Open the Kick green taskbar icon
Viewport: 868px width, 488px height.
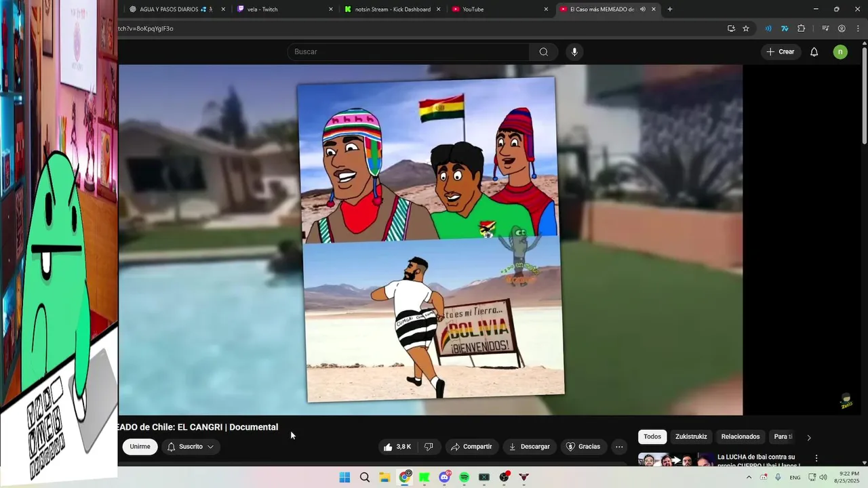point(425,477)
